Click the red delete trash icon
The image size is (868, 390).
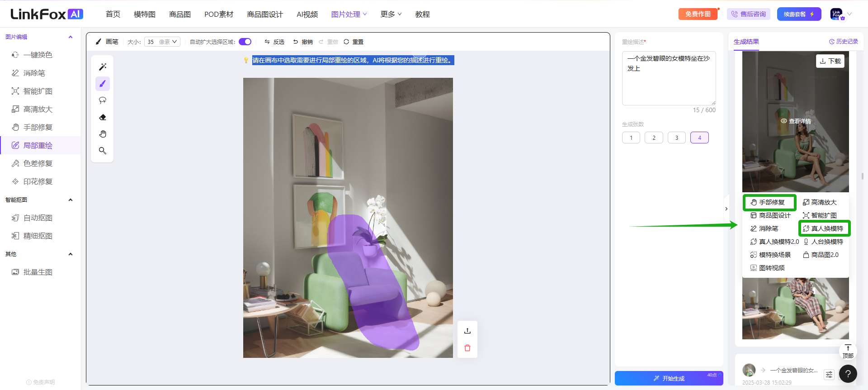point(467,348)
